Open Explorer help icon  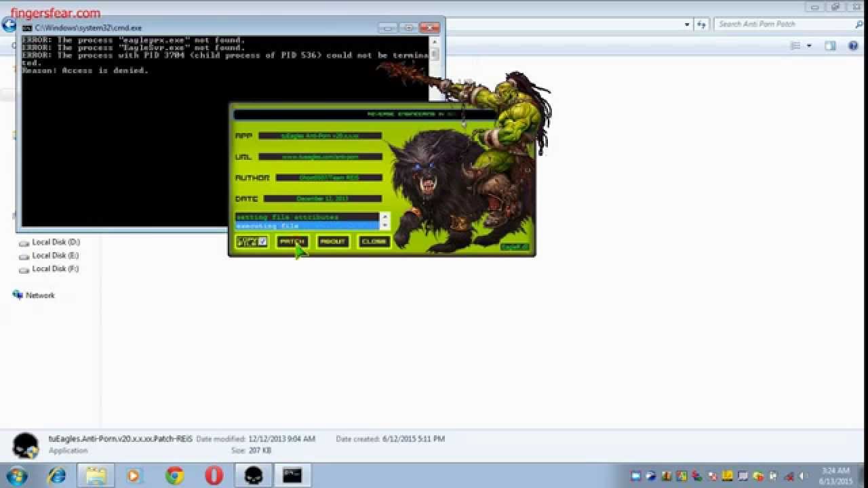pos(852,45)
